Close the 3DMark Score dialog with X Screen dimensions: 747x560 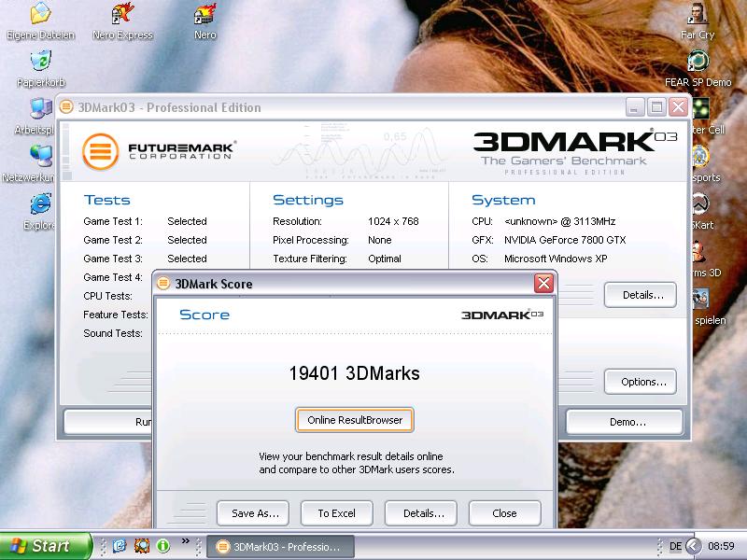click(543, 284)
